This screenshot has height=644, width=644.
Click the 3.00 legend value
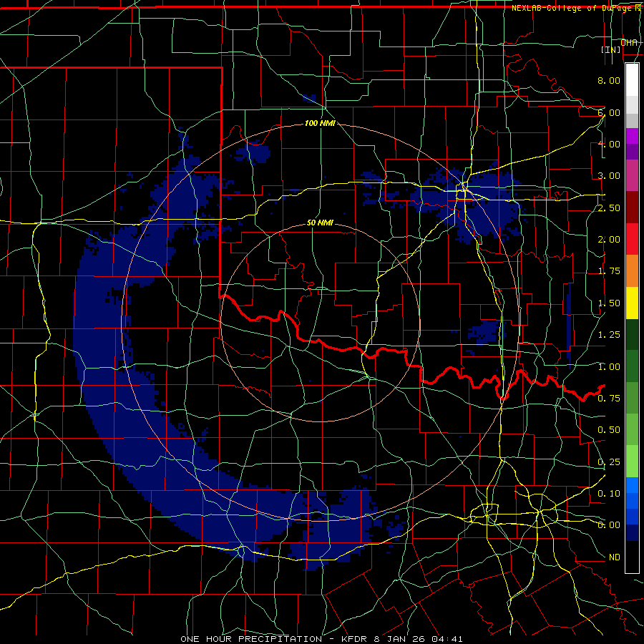(x=609, y=176)
